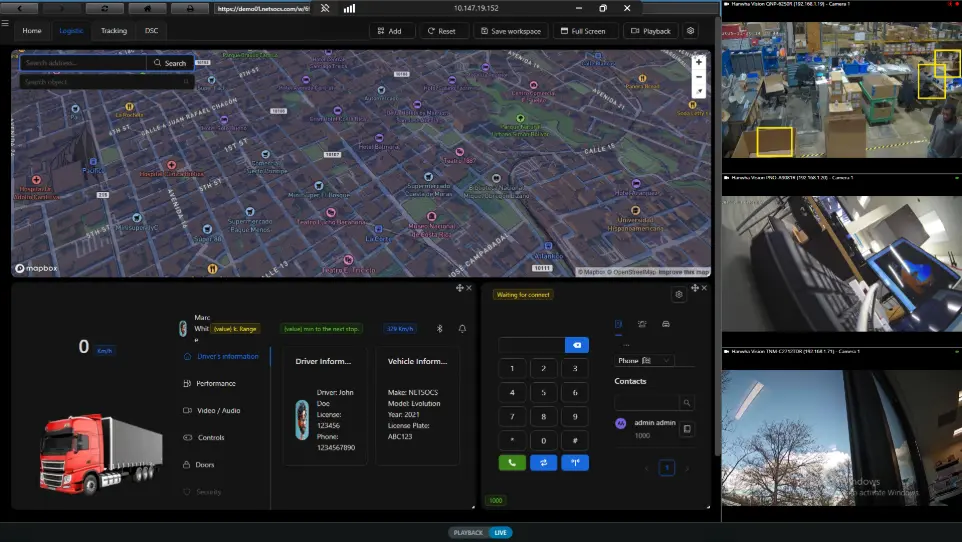Click the Bluetooth icon in vehicle panel
The image size is (962, 542).
pos(439,329)
